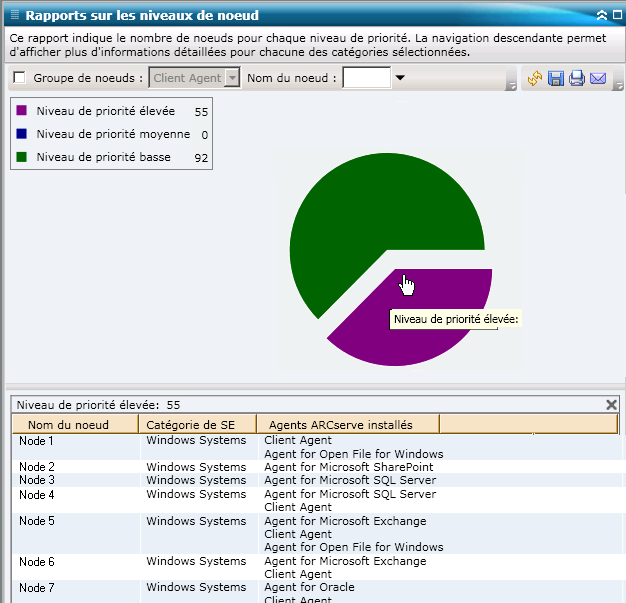Click the purple high priority legend swatch
Screen dimensions: 626x603
point(22,111)
